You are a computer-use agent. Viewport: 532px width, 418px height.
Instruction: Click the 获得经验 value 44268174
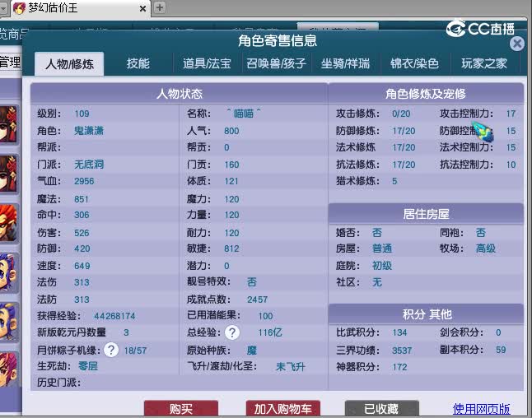tap(114, 316)
